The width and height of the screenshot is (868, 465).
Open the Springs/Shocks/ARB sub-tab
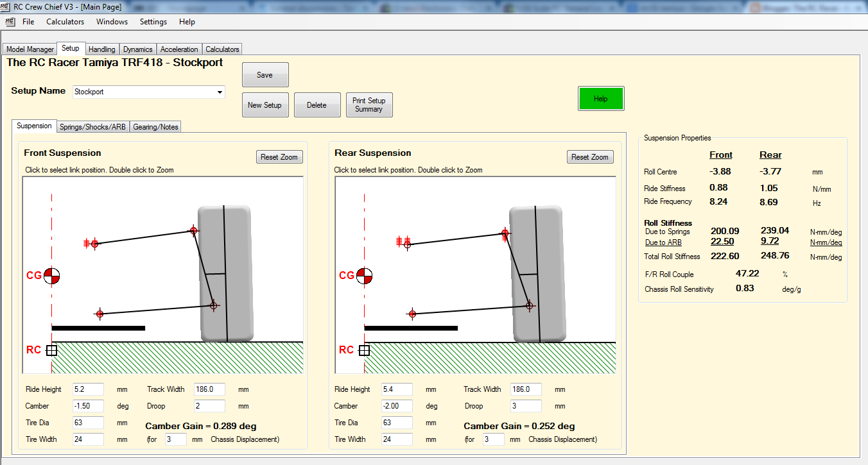(92, 127)
